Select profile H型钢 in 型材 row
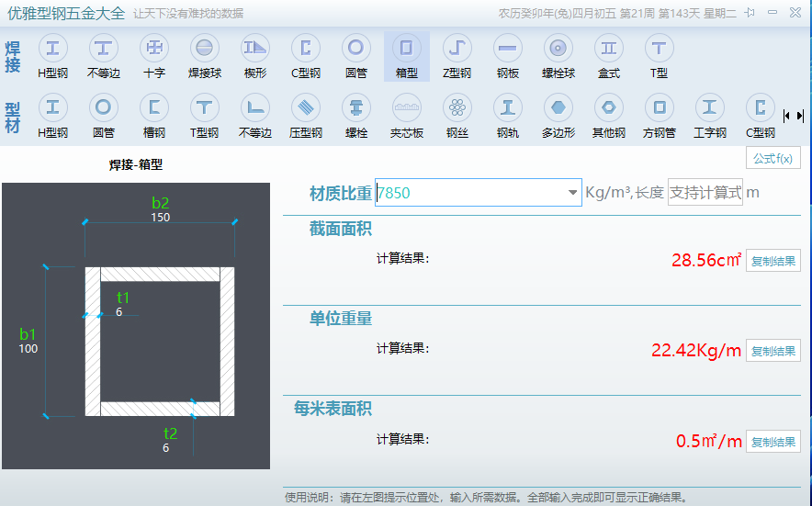This screenshot has height=506, width=812. pos(53,116)
